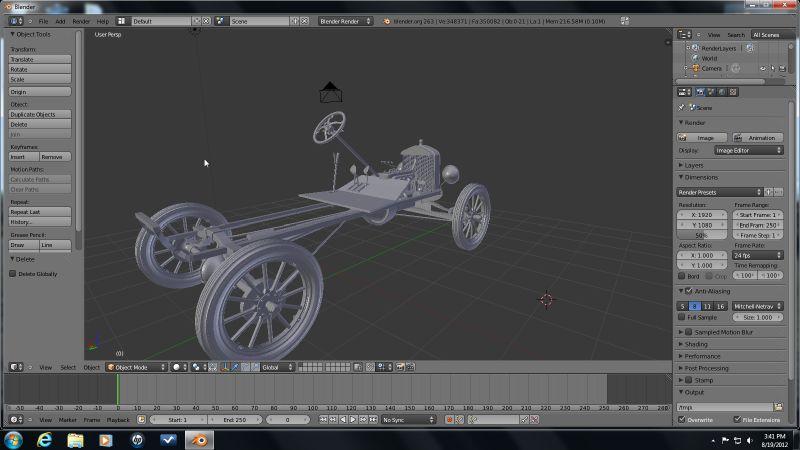800x450 pixels.
Task: Click the Animation render button
Action: 758,138
